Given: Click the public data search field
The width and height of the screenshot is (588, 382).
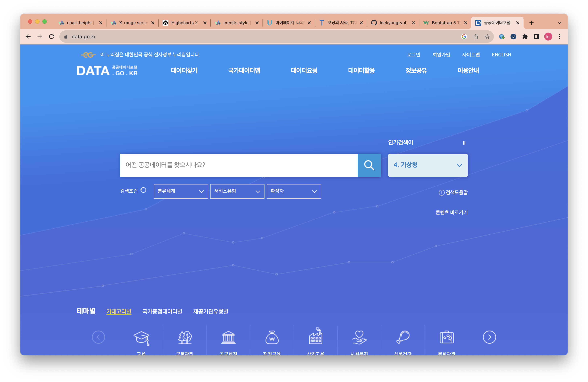Looking at the screenshot, I should click(239, 165).
